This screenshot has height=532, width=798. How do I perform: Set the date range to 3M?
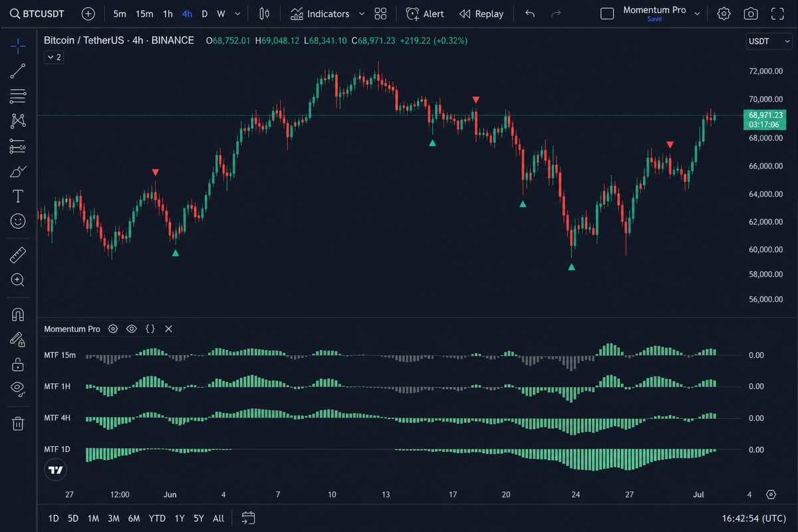coord(114,518)
